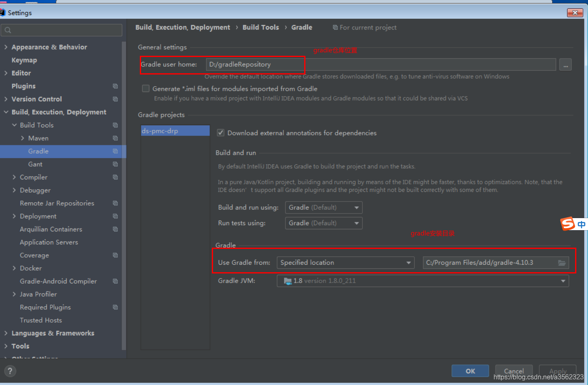Collapse Build, Execution, Deployment node

6,112
